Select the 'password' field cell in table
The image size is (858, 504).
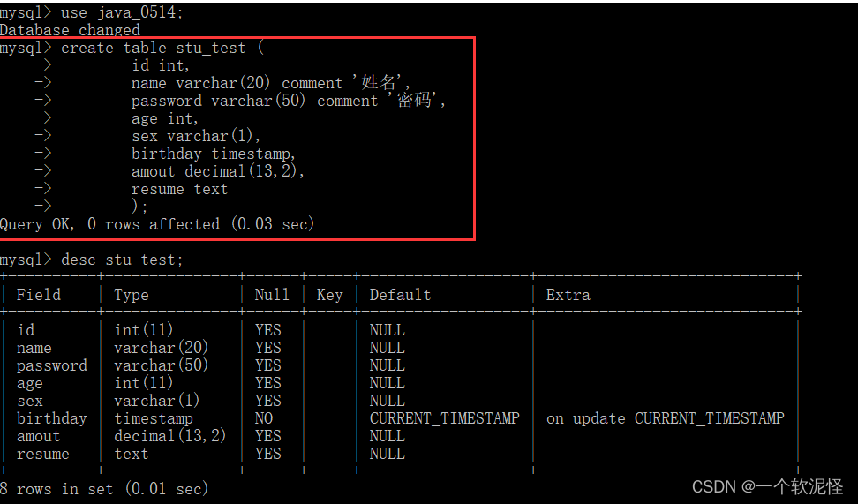coord(52,365)
